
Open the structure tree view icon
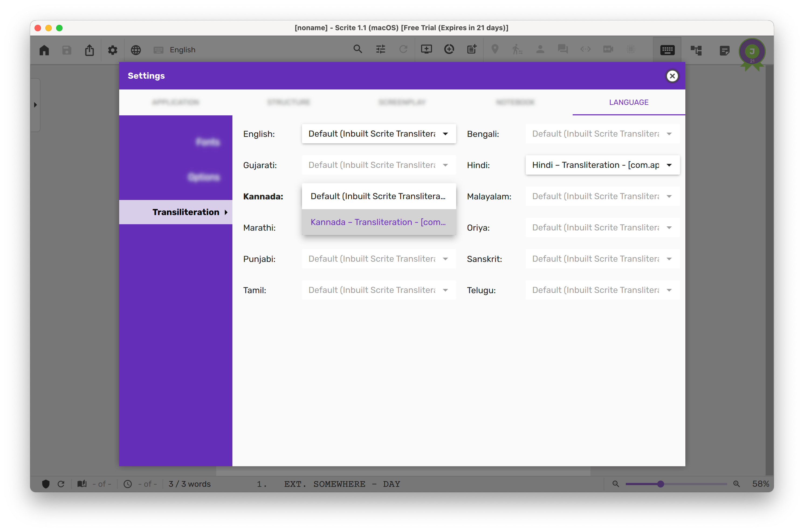coord(696,50)
